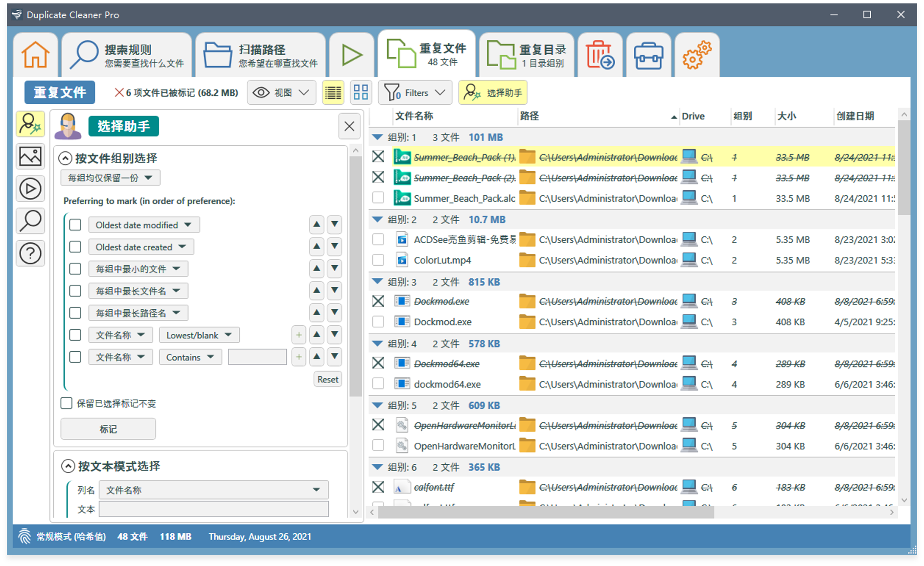Enable 'Oldest date created' checkbox
This screenshot has height=566, width=924.
(x=75, y=247)
